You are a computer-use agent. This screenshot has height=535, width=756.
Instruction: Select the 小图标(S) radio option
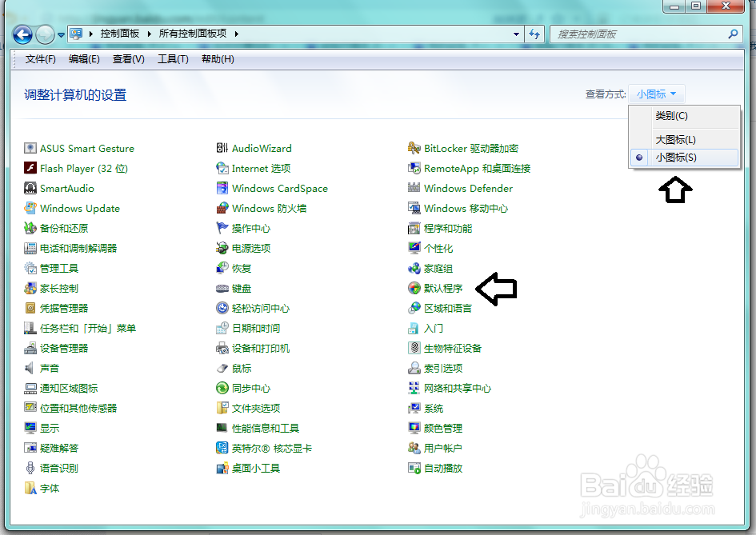pyautogui.click(x=684, y=158)
